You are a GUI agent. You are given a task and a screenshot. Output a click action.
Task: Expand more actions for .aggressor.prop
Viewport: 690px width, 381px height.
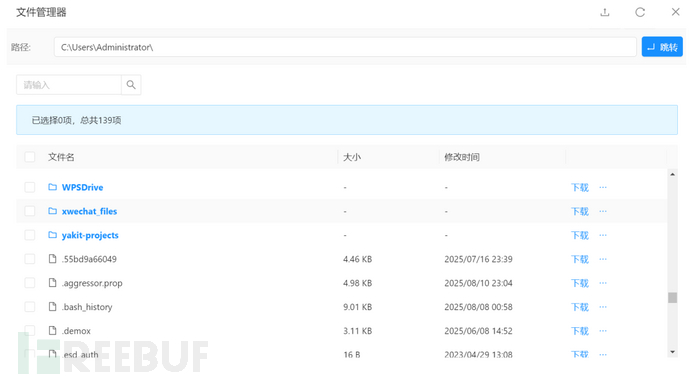(603, 283)
